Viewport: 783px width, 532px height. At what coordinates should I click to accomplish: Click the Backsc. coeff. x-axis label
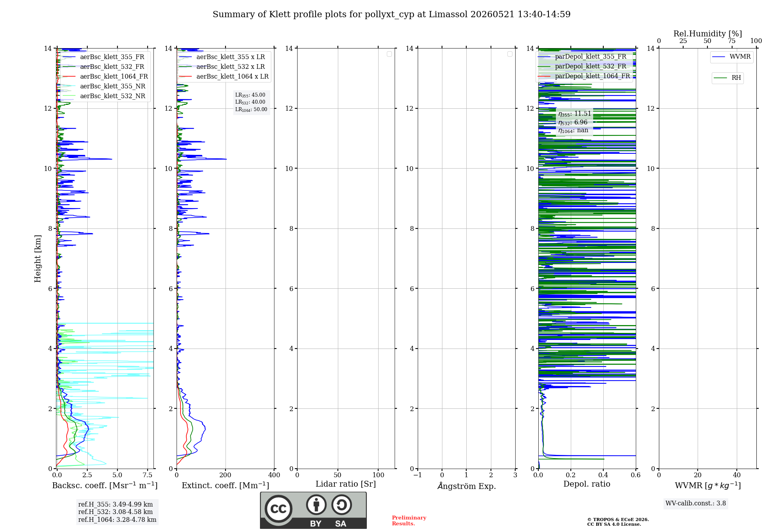tap(105, 485)
